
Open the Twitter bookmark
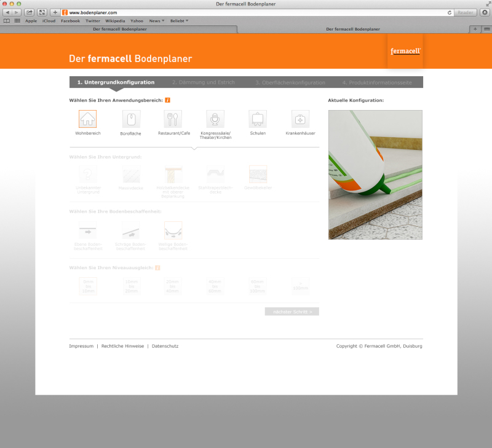(x=93, y=21)
